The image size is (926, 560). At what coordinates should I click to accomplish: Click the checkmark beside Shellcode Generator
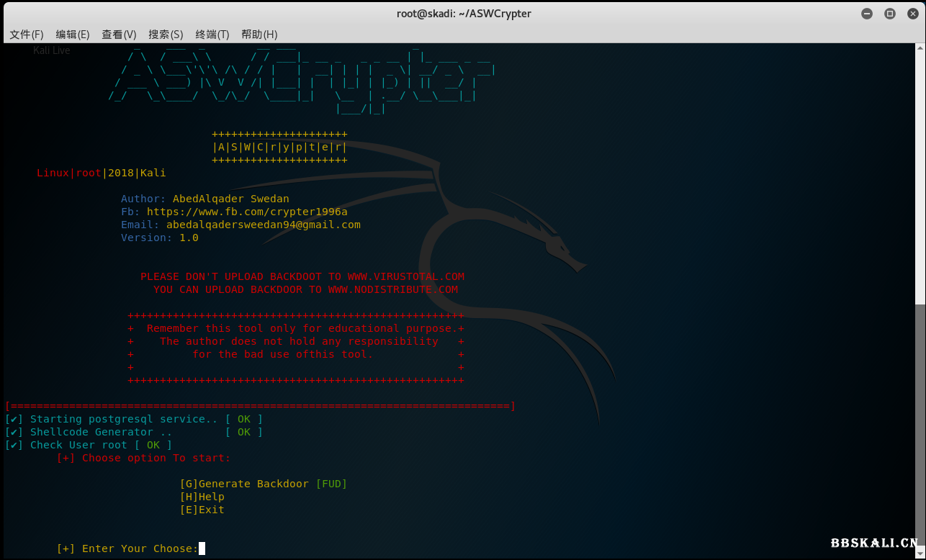14,432
